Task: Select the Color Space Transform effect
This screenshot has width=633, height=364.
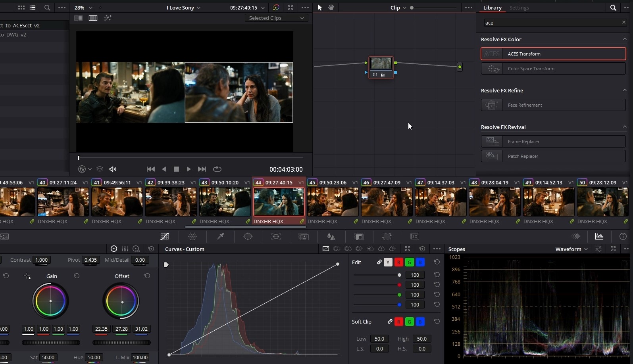Action: click(x=553, y=68)
